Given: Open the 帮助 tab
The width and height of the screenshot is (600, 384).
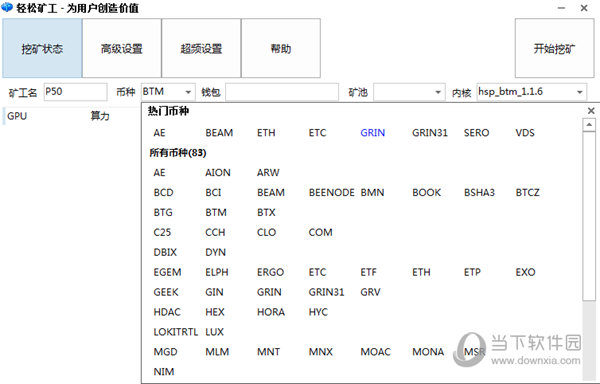Looking at the screenshot, I should tap(281, 48).
